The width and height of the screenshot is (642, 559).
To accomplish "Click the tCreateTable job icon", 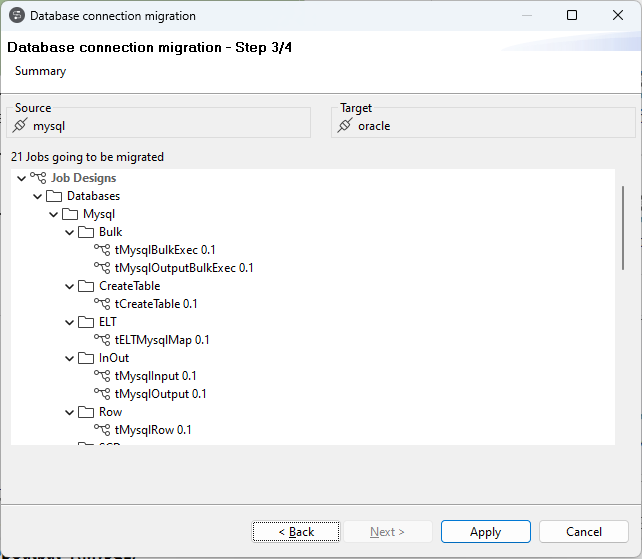I will [x=102, y=304].
